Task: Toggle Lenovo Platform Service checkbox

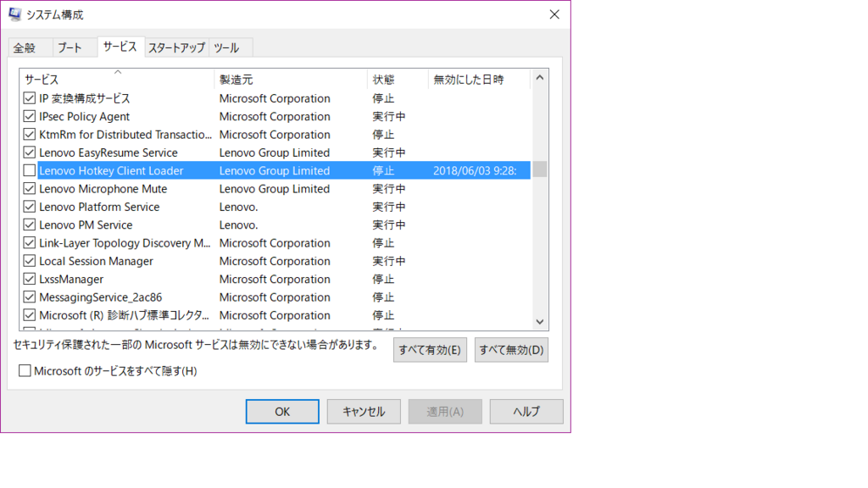Action: tap(30, 207)
